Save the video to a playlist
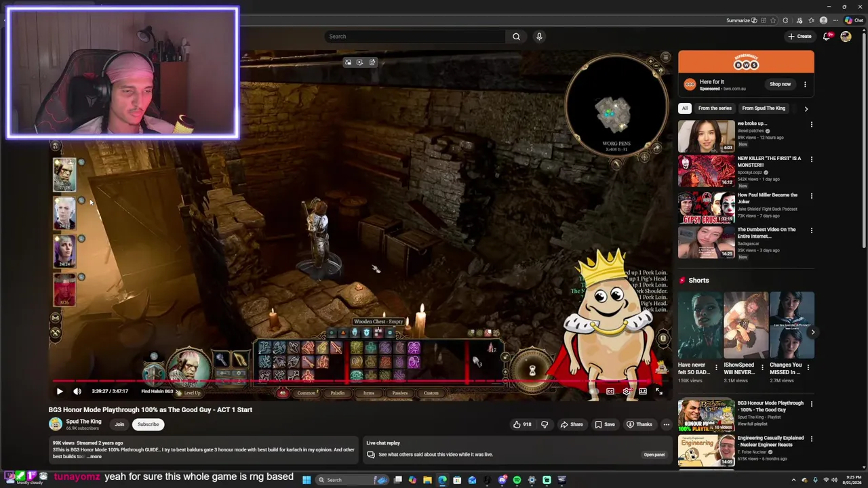 click(604, 424)
